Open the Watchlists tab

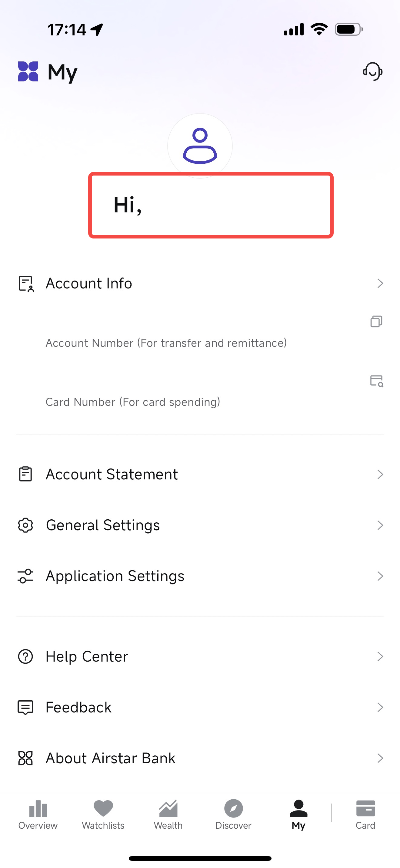(103, 814)
